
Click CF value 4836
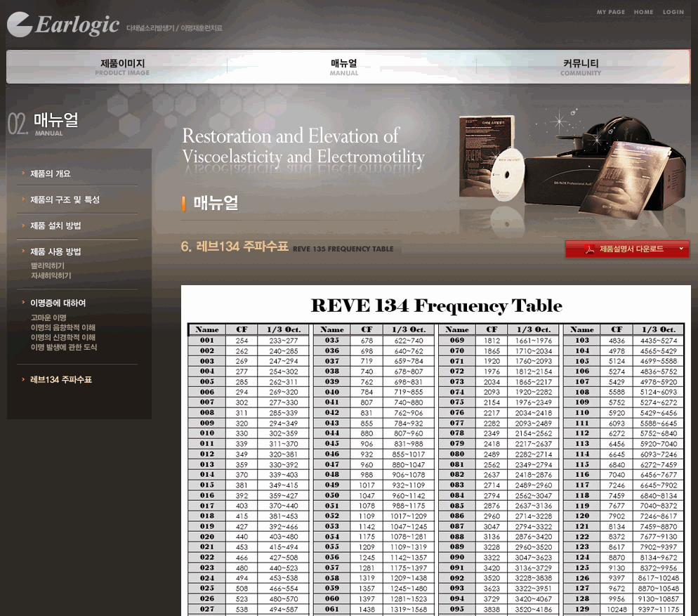(x=617, y=341)
